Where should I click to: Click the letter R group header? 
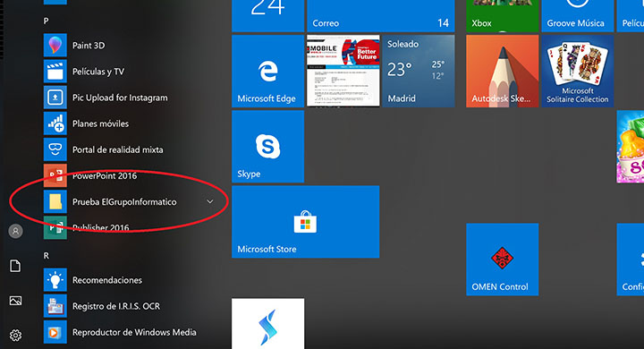pos(47,256)
